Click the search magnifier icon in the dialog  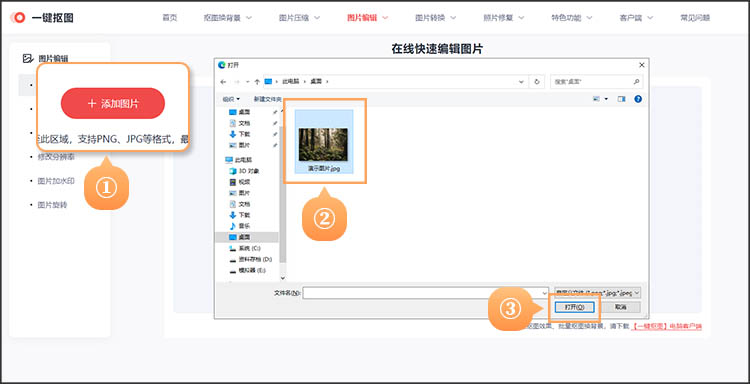(x=636, y=82)
